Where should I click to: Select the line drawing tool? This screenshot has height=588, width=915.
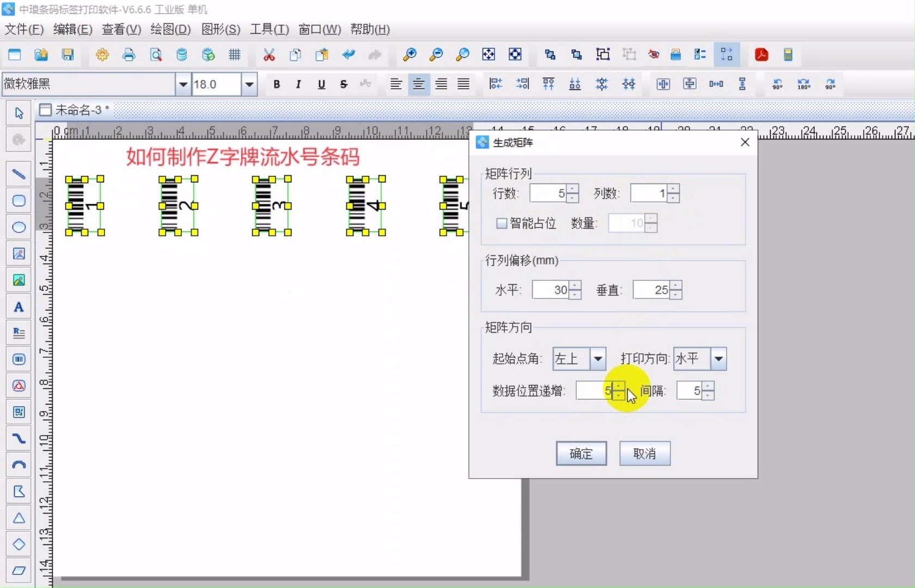19,174
